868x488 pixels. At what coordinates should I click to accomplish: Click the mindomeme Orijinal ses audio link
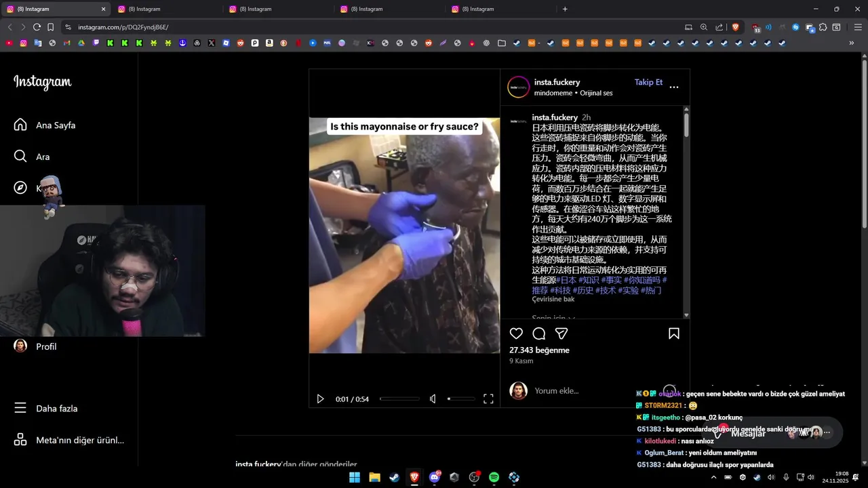[573, 93]
